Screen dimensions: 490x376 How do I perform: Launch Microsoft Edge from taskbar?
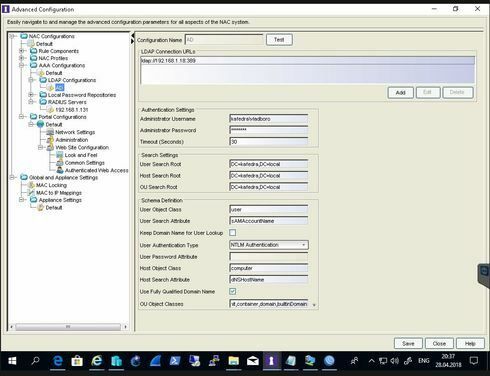(x=58, y=361)
